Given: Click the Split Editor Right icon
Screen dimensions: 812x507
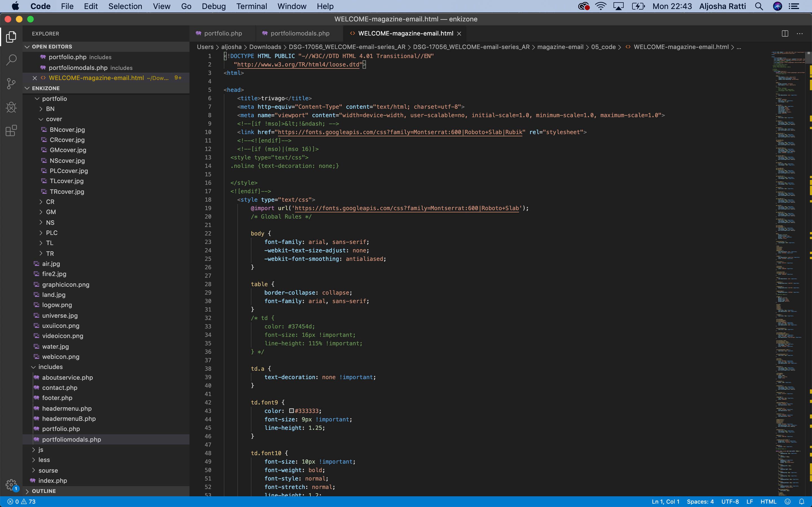Looking at the screenshot, I should pos(785,34).
